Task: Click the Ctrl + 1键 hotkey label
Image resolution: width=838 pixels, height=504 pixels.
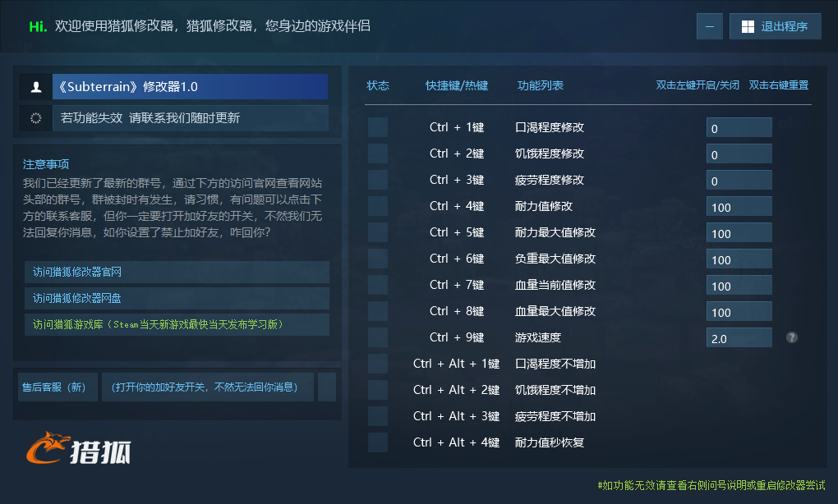Action: [457, 127]
